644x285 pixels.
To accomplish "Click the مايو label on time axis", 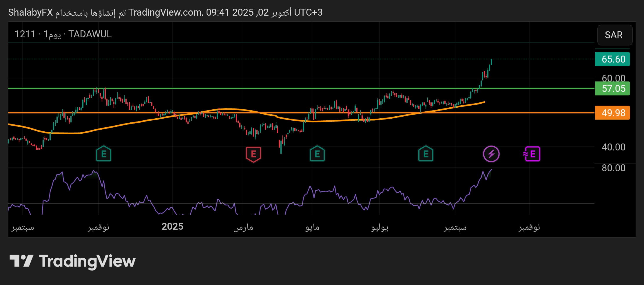I will pyautogui.click(x=312, y=227).
